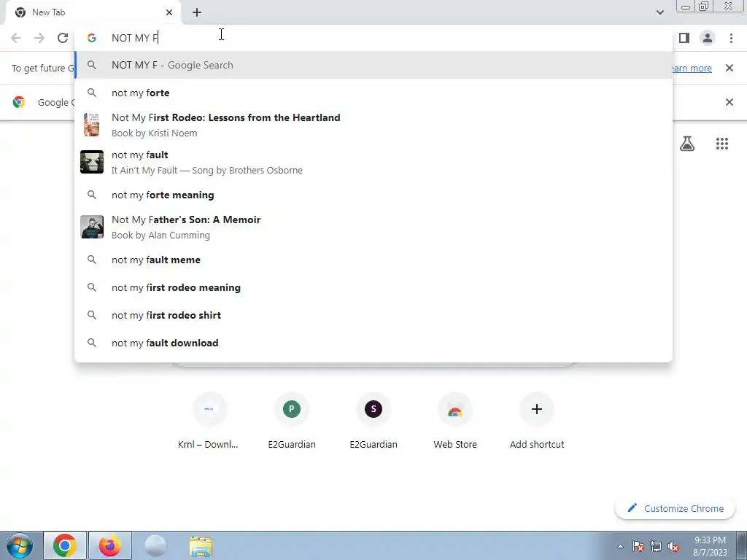The image size is (747, 560).
Task: Toggle the side panel icon
Action: tap(684, 38)
